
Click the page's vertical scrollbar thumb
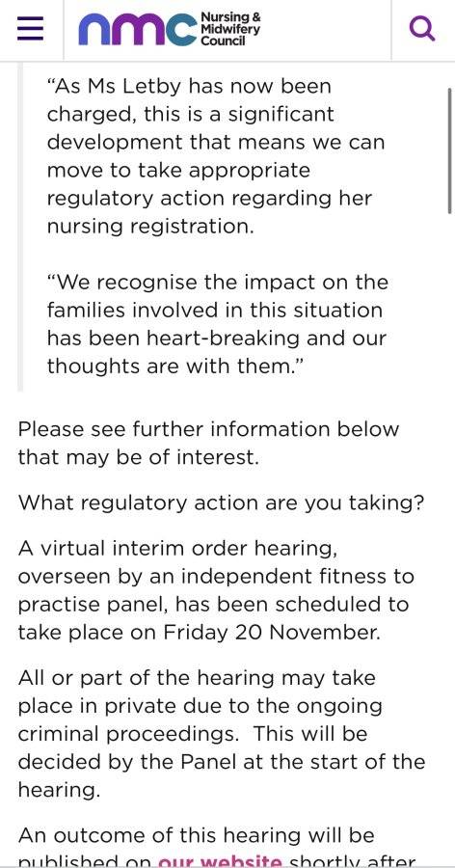[450, 150]
